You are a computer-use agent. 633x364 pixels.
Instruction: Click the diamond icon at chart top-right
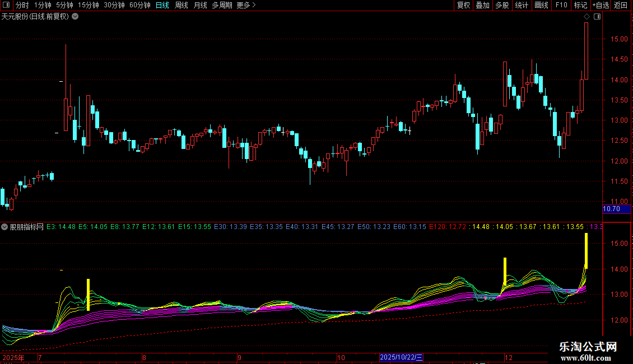coord(587,17)
